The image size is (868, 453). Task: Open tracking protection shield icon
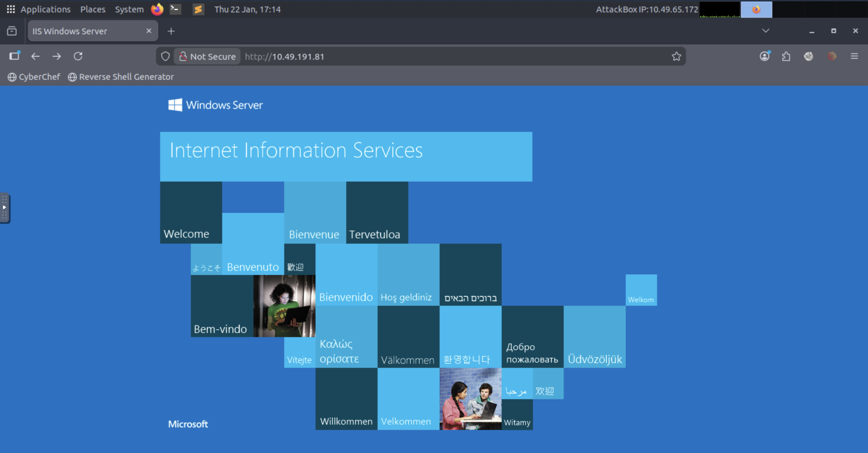tap(165, 56)
